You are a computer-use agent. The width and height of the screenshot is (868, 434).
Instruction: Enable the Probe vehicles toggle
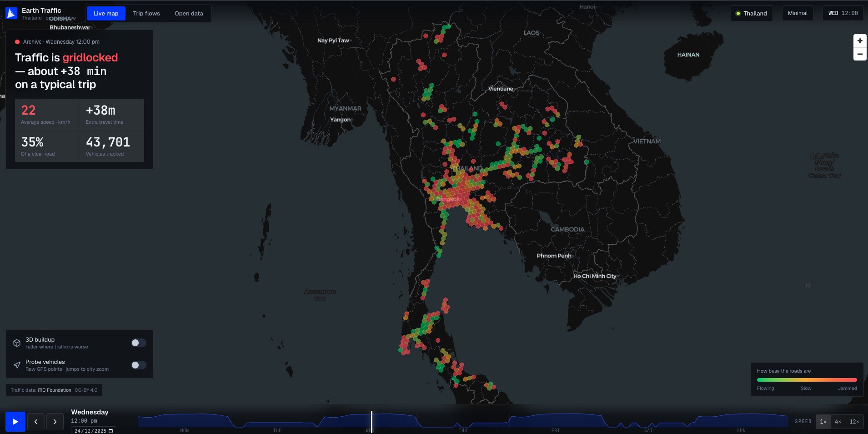tap(139, 365)
